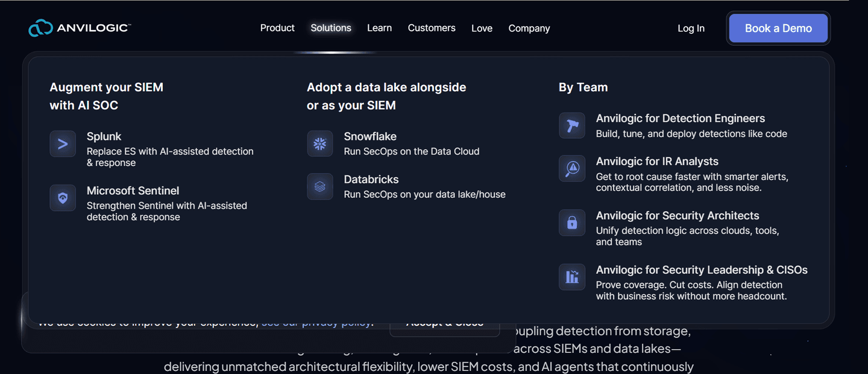Click 'Strengthen Sentinel with AI-assisted' description
868x374 pixels.
(167, 211)
